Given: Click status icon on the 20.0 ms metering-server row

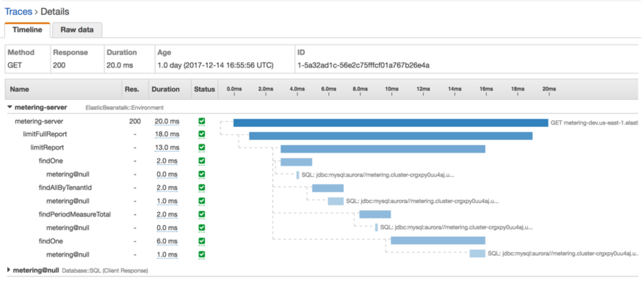Looking at the screenshot, I should (x=202, y=121).
